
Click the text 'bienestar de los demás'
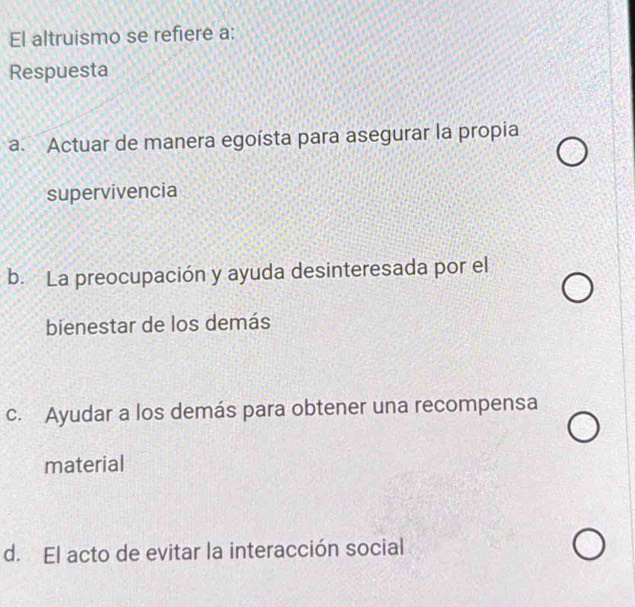(x=145, y=324)
